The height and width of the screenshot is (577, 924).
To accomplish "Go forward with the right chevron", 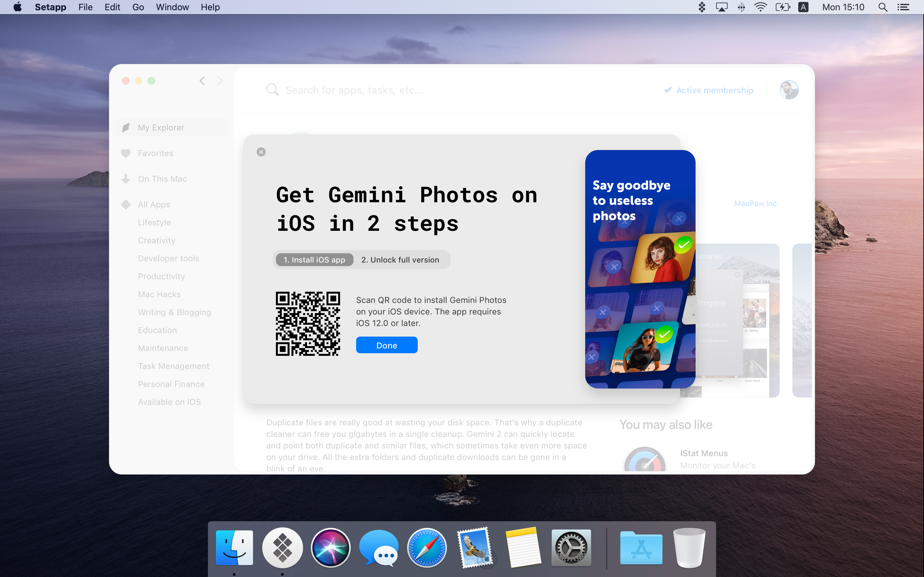I will [220, 81].
